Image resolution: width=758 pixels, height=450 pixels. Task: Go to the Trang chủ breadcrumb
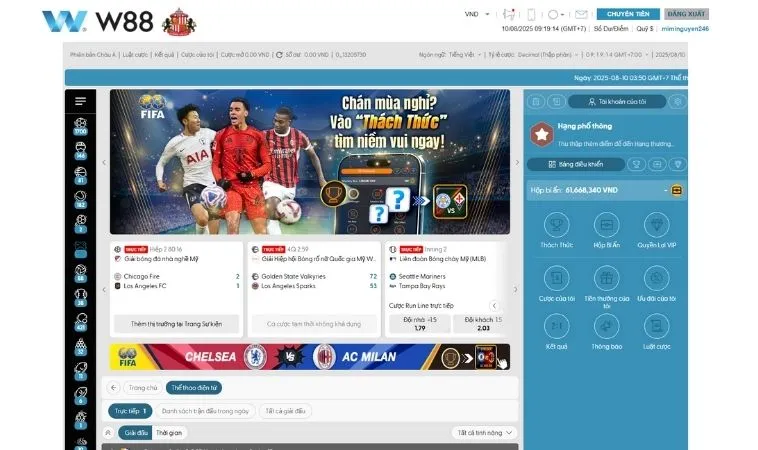143,388
